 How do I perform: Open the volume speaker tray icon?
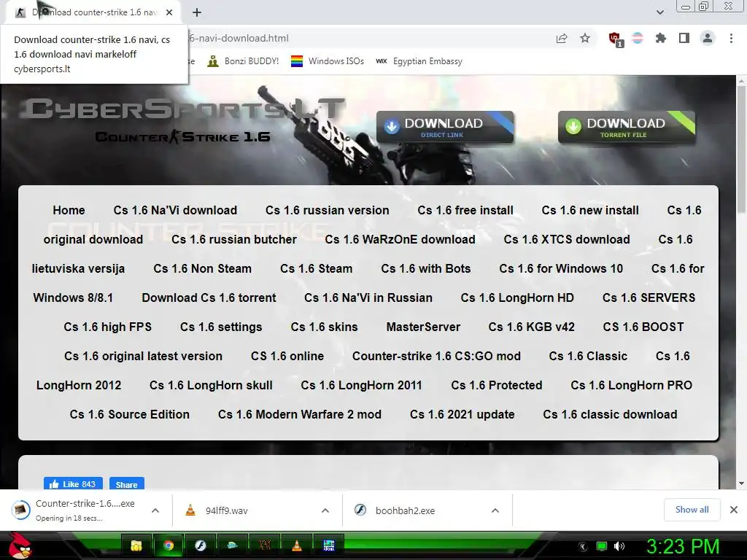click(619, 546)
